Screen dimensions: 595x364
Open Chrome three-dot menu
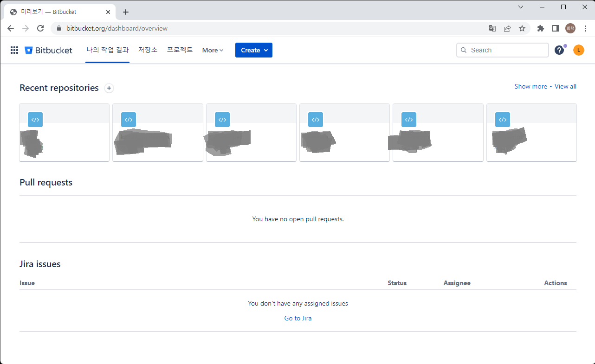pyautogui.click(x=585, y=28)
